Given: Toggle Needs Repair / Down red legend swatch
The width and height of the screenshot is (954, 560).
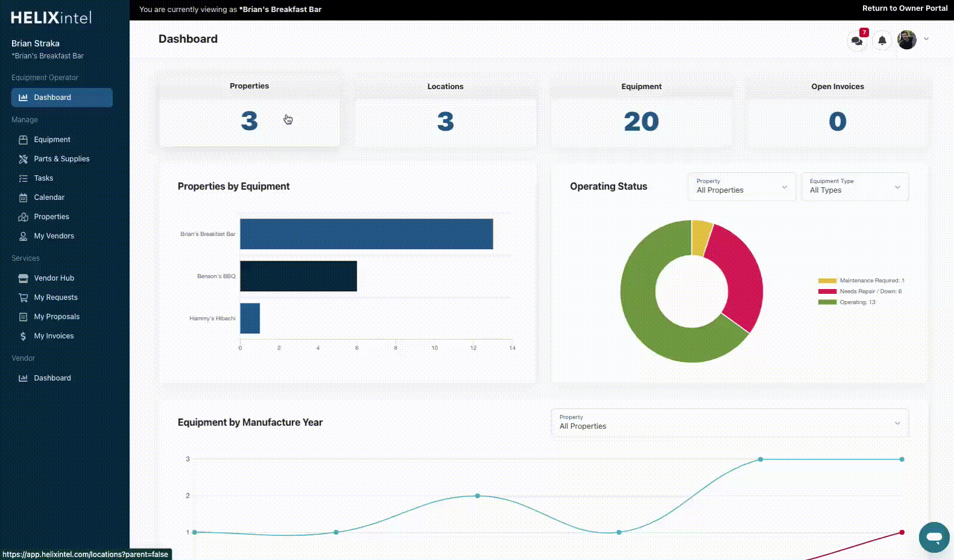Looking at the screenshot, I should pyautogui.click(x=827, y=291).
